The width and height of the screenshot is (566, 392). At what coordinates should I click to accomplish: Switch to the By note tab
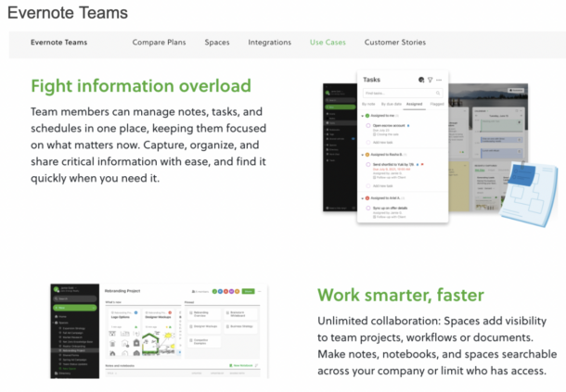coord(368,104)
